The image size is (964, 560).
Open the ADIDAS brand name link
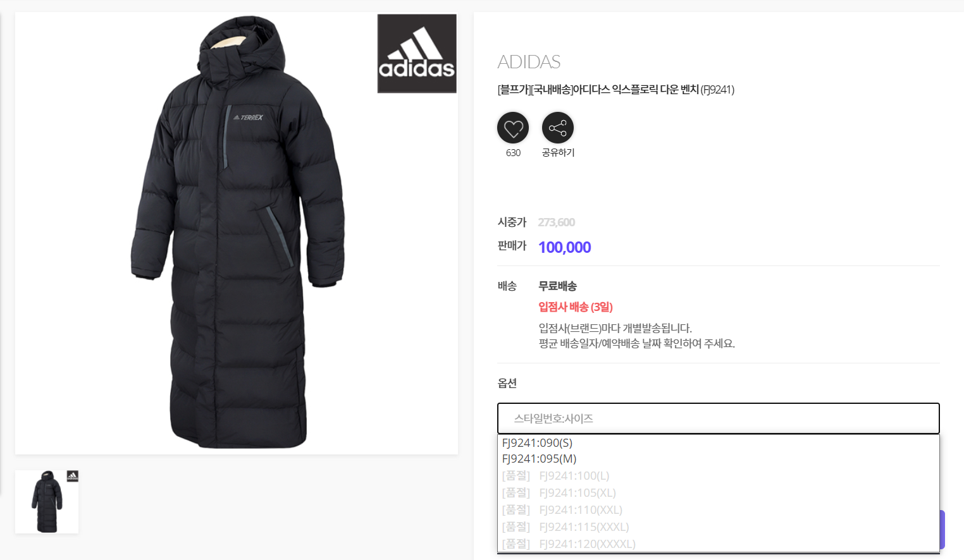529,62
